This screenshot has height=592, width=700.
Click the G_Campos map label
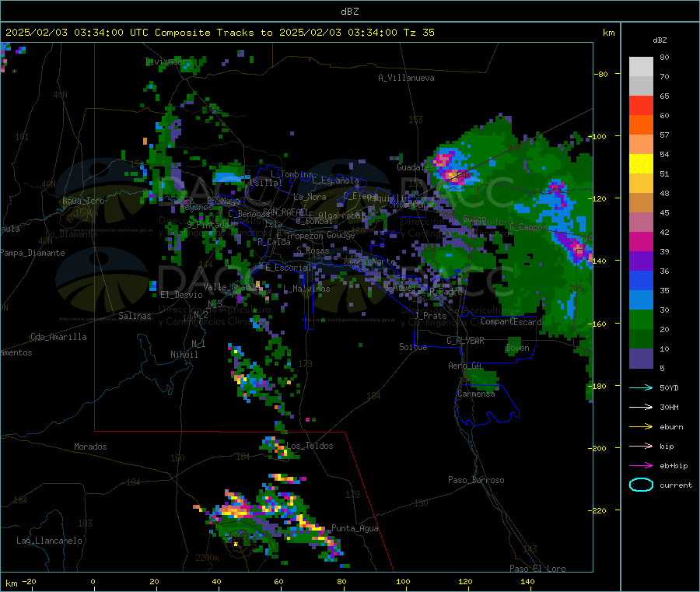coord(528,227)
